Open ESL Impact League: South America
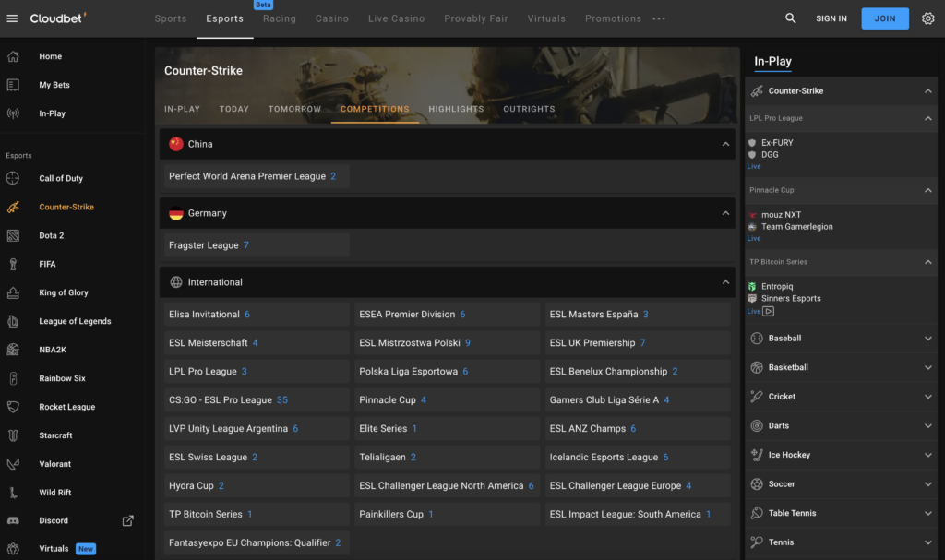This screenshot has height=560, width=945. click(638, 514)
